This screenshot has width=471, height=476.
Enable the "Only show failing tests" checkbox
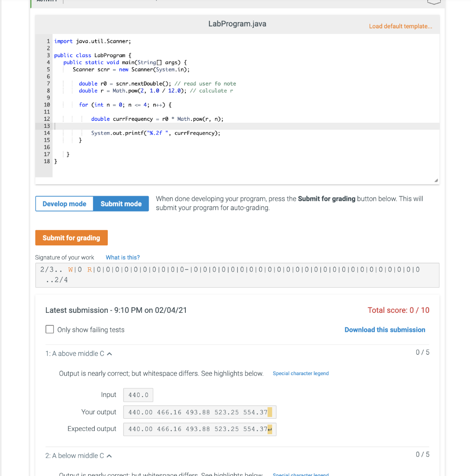[50, 329]
